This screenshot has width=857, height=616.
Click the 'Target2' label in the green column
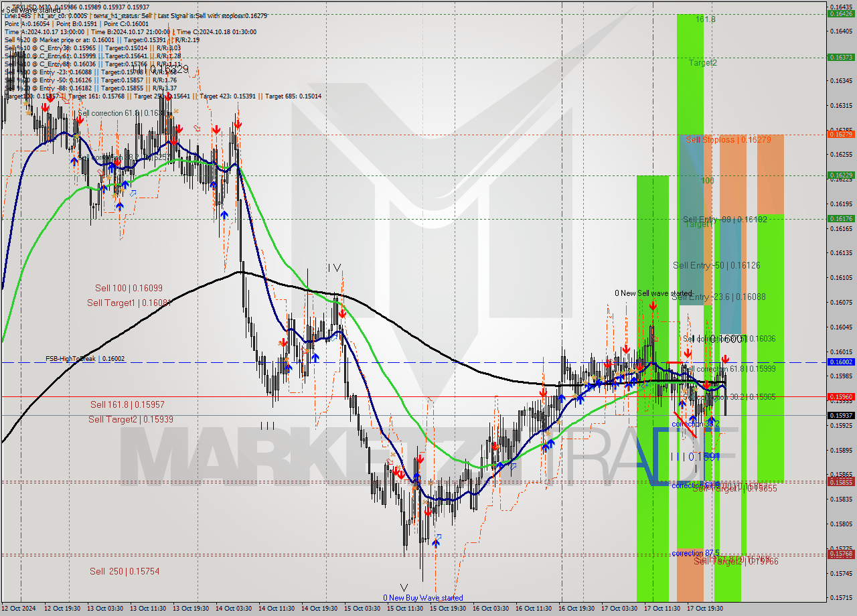[x=703, y=62]
